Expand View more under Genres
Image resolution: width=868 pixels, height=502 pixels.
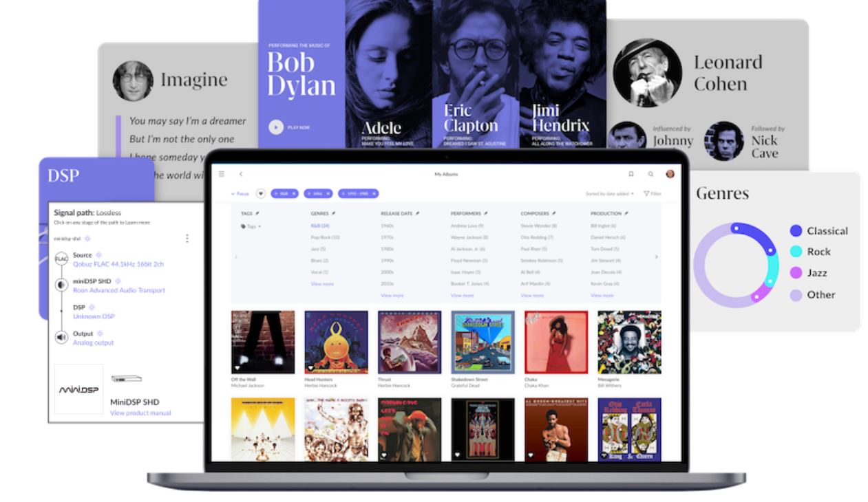click(x=322, y=283)
